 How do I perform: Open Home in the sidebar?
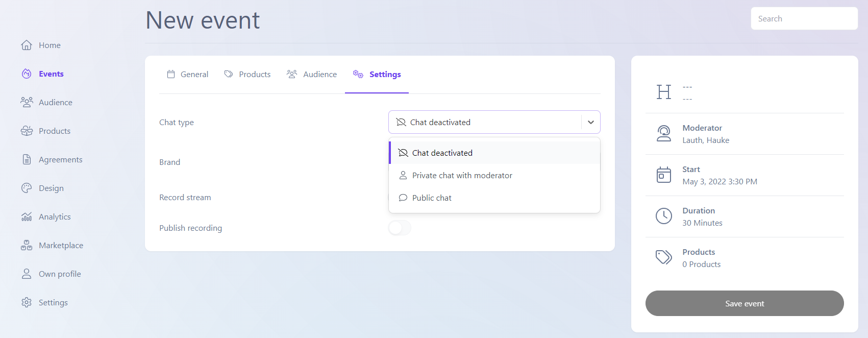point(49,45)
